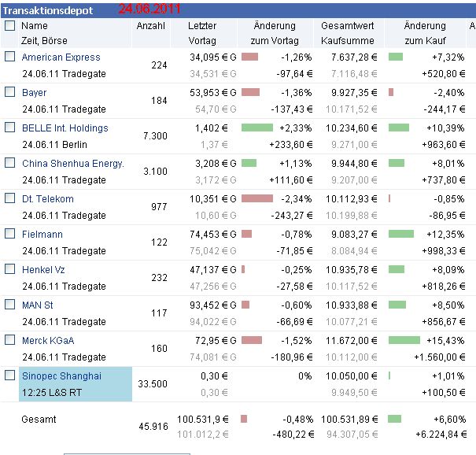Select the BELLE Int. Holdings checkbox
Image resolution: width=476 pixels, height=455 pixels.
click(x=9, y=128)
